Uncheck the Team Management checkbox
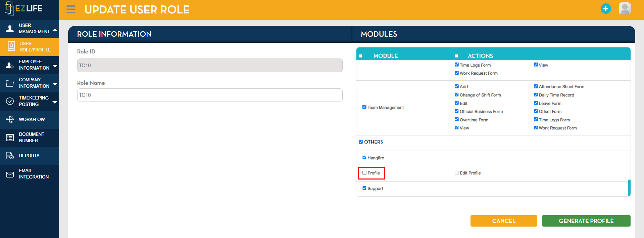The height and width of the screenshot is (238, 644). [x=364, y=107]
